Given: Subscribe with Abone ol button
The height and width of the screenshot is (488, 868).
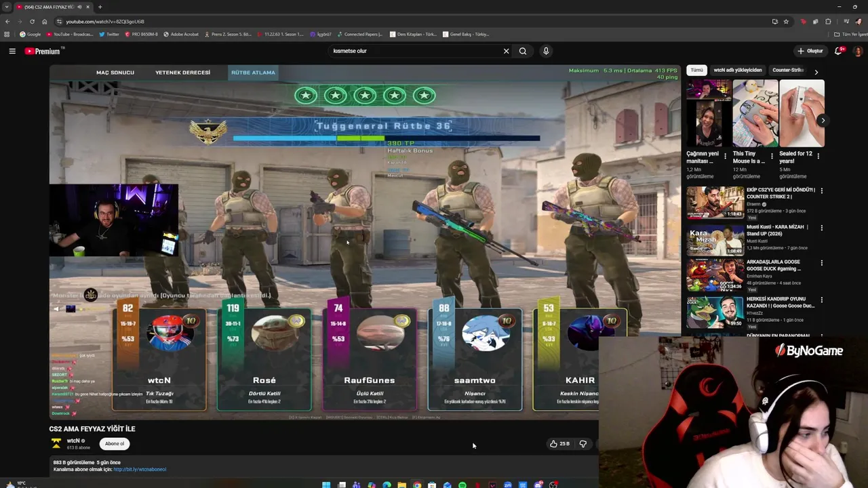Looking at the screenshot, I should point(115,444).
